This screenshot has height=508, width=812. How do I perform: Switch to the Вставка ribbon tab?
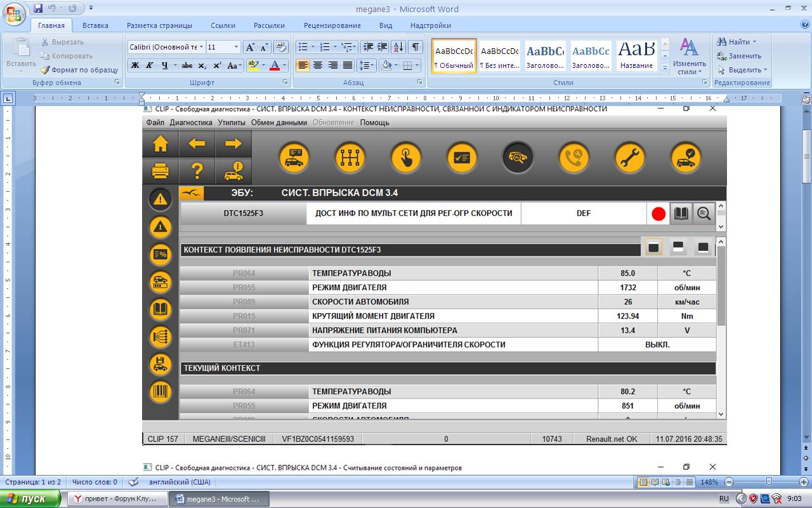coord(95,25)
